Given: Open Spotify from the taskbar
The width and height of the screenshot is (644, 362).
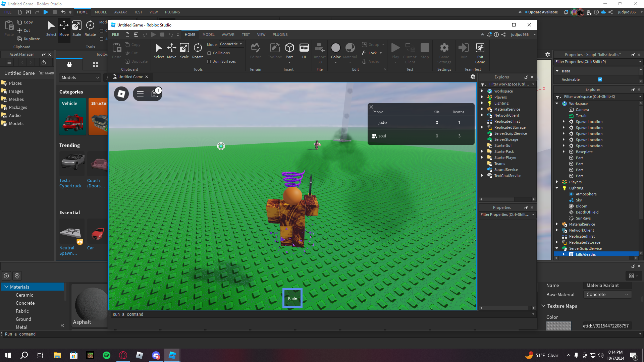Looking at the screenshot, I should point(107,355).
